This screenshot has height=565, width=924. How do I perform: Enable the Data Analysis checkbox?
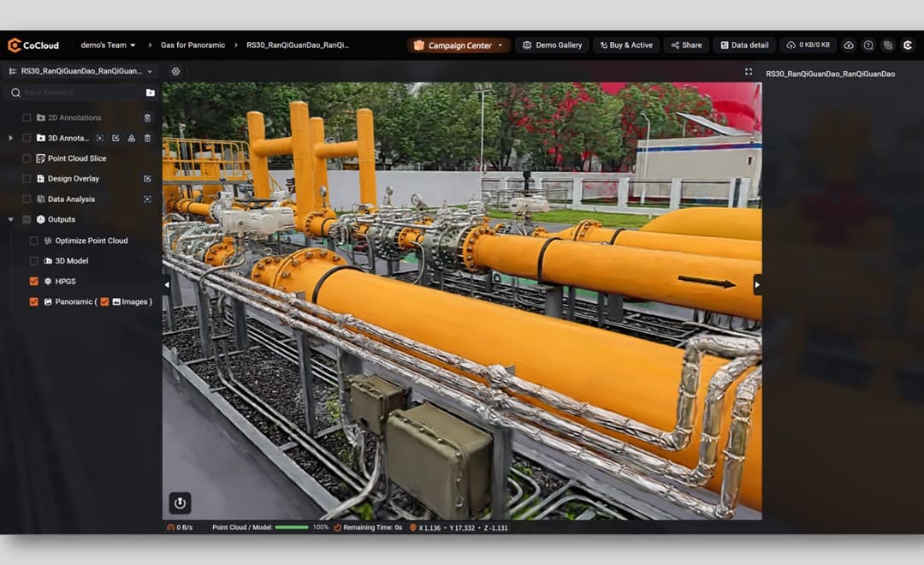(27, 199)
